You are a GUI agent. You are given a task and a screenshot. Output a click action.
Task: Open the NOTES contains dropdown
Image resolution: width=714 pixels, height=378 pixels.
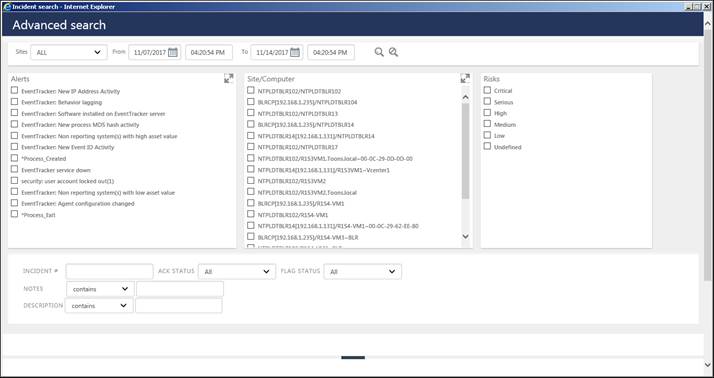100,289
